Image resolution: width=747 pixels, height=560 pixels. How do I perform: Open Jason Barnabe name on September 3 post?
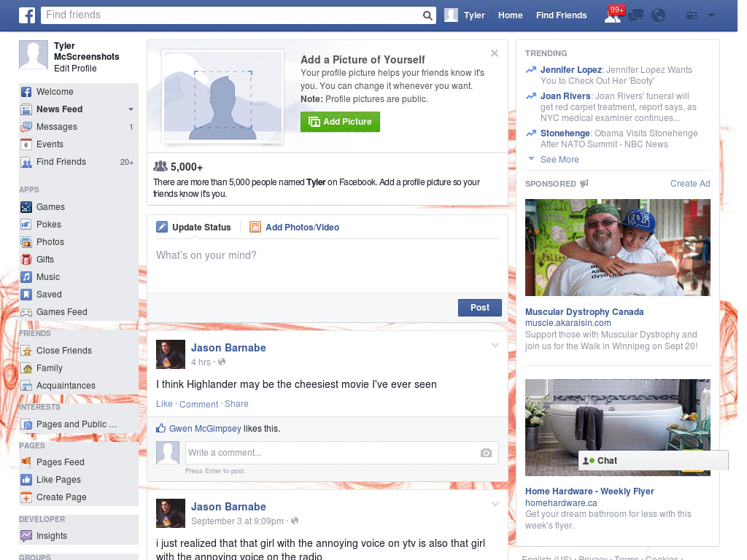click(228, 507)
